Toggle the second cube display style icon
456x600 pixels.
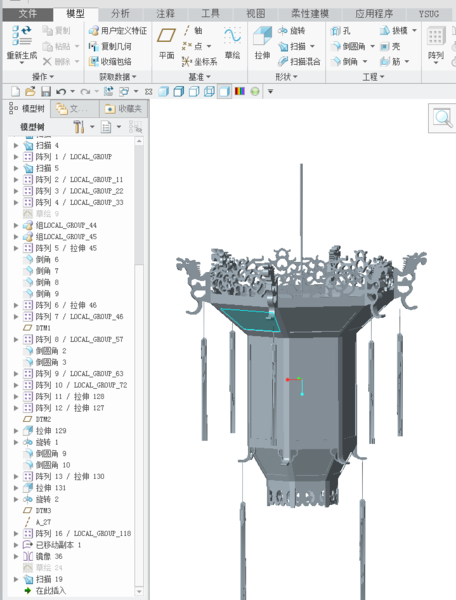point(179,91)
